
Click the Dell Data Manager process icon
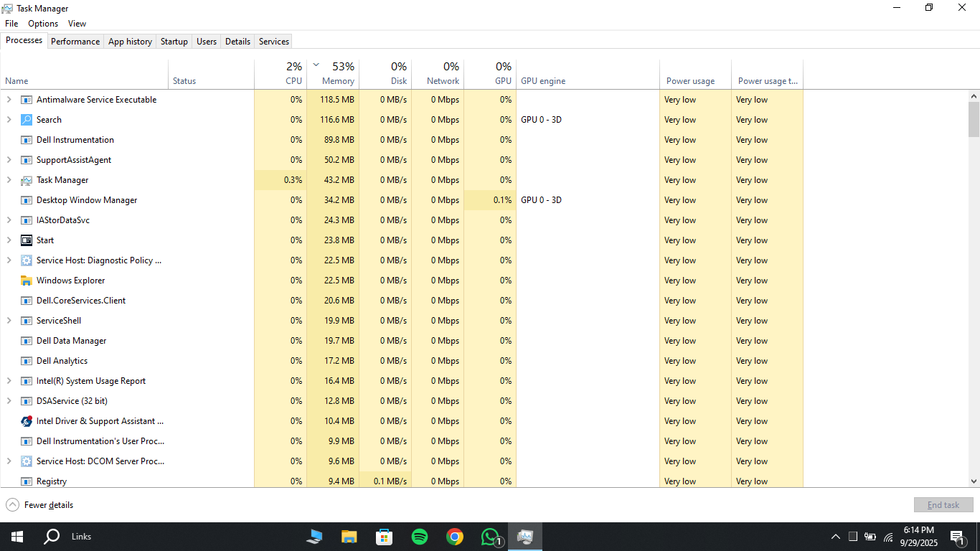click(27, 341)
